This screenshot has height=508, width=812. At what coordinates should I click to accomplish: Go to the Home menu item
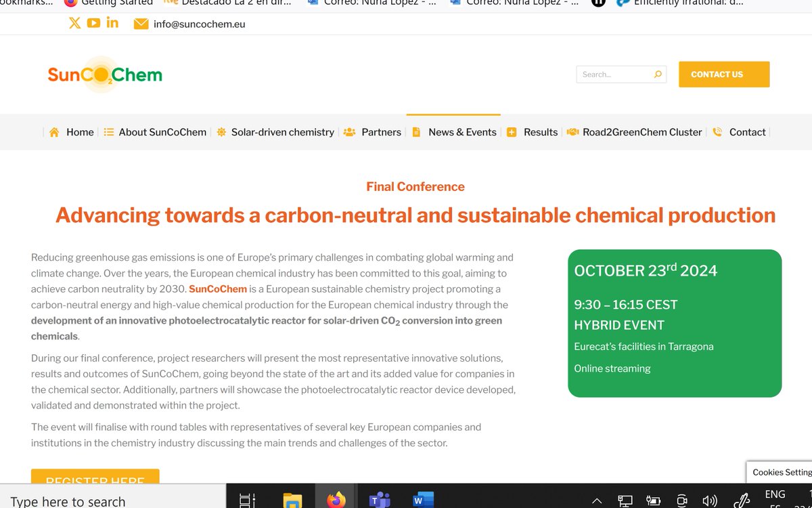[x=80, y=132]
